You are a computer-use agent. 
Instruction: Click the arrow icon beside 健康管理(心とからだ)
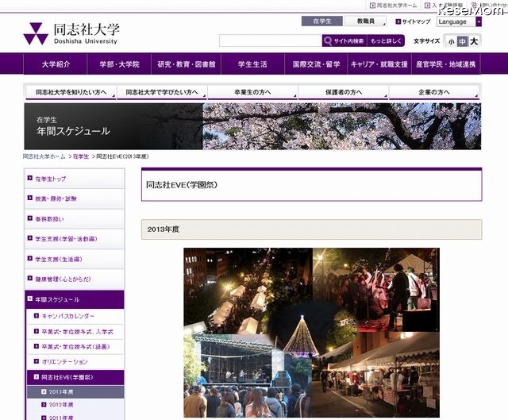point(30,279)
